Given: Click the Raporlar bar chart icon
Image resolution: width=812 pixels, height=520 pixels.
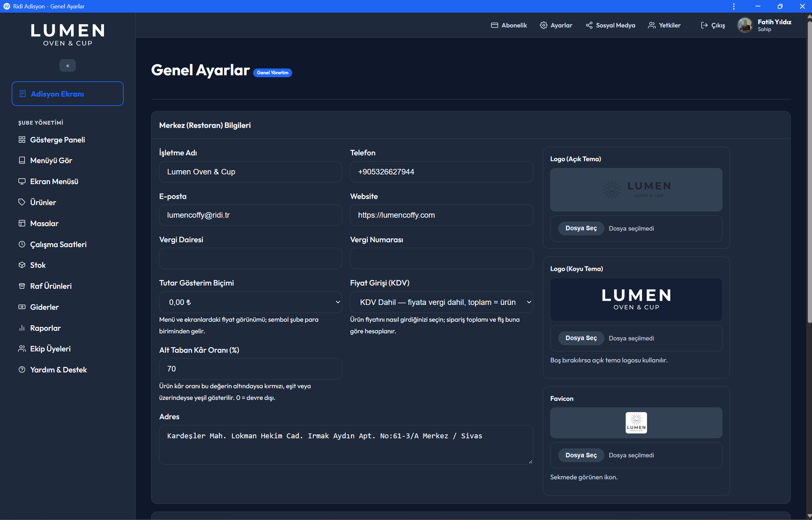Looking at the screenshot, I should coord(22,328).
